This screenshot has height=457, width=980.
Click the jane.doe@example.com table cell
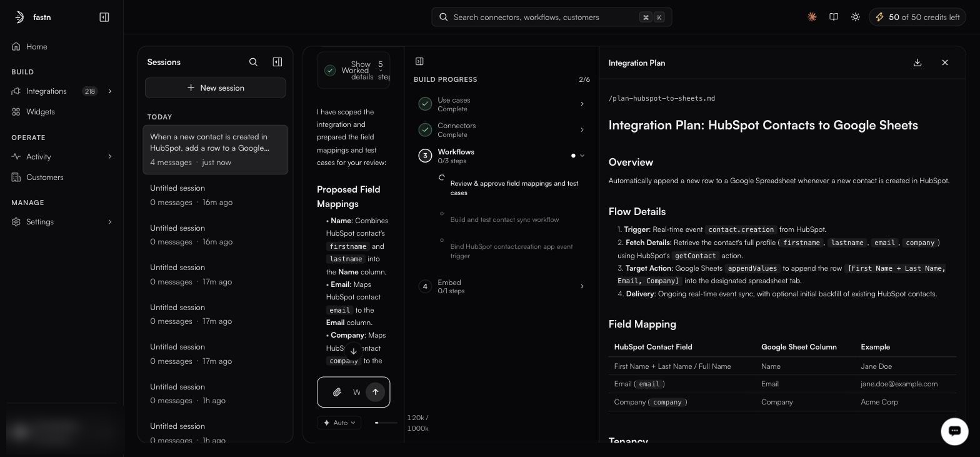pos(899,384)
